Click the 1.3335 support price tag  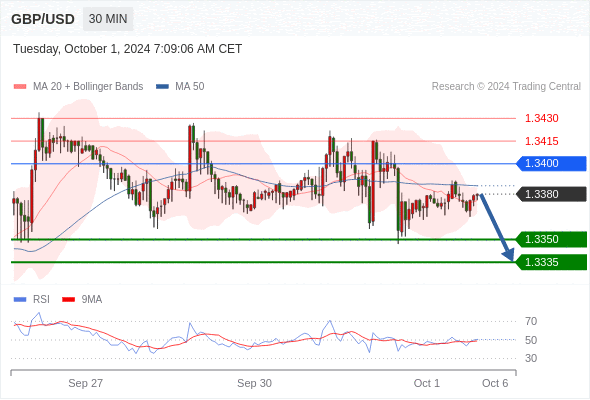552,262
